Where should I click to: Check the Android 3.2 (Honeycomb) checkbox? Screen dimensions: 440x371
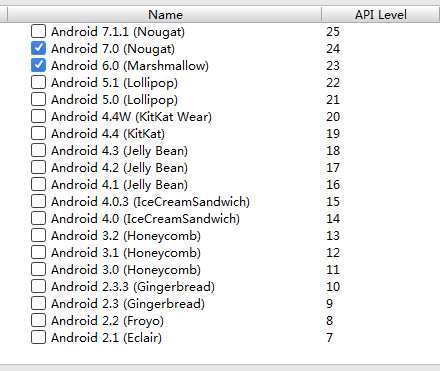[38, 235]
